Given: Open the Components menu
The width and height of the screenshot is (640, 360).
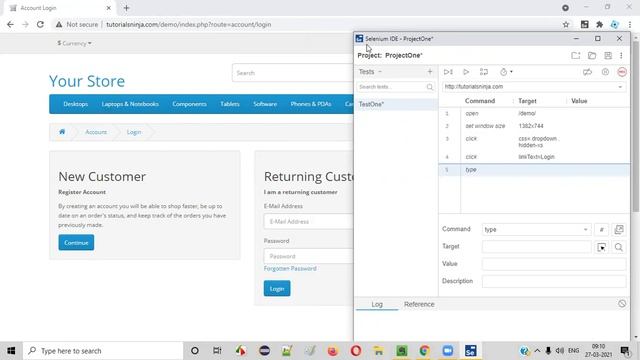Looking at the screenshot, I should [x=189, y=104].
